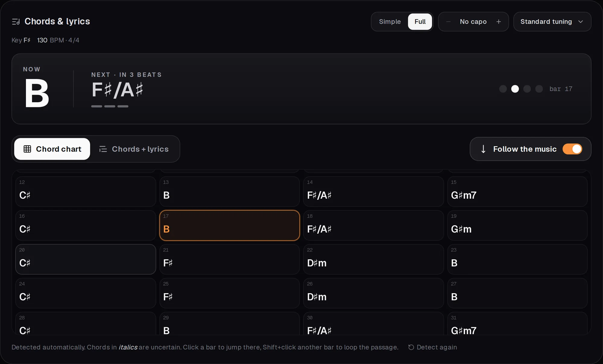Click the list icon on Chords + lyrics tab

click(x=103, y=149)
